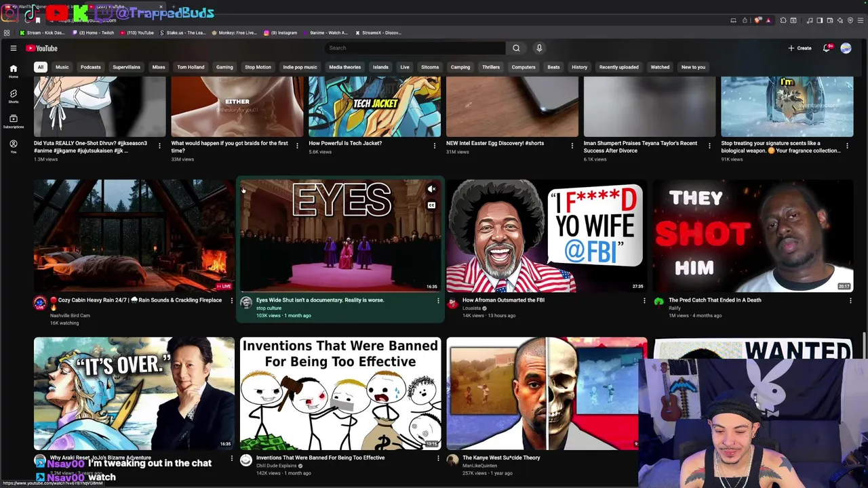Viewport: 868px width, 488px height.
Task: Select the Recently uploaded chip
Action: [x=618, y=67]
